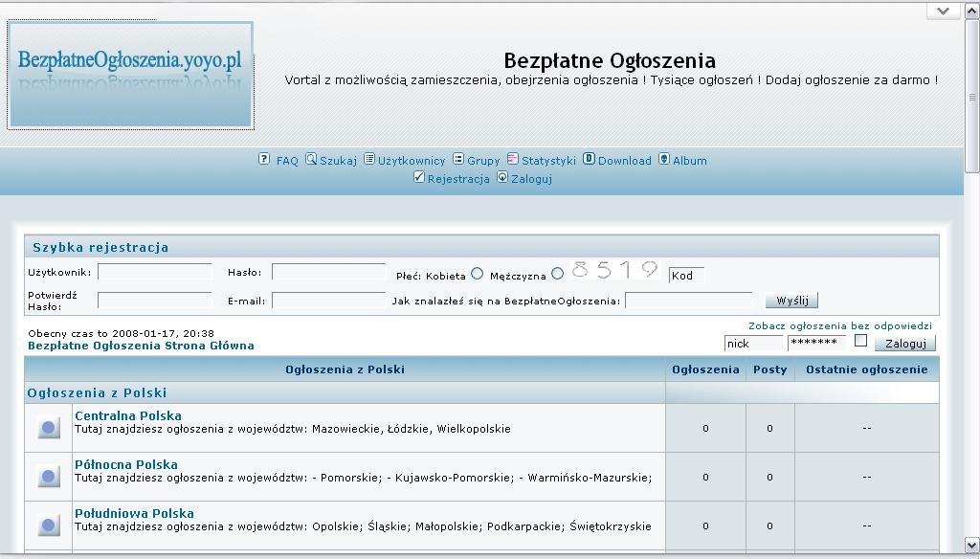The height and width of the screenshot is (559, 980).
Task: Open the Album link
Action: (689, 161)
